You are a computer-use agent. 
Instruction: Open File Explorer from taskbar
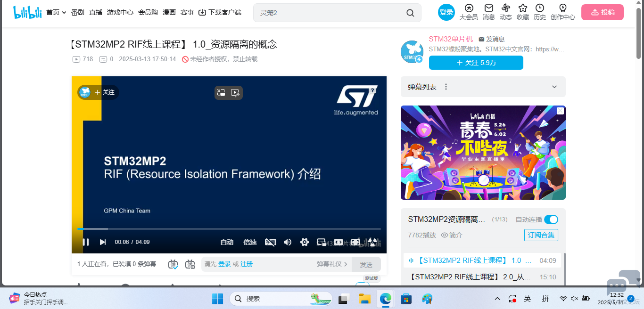point(364,299)
